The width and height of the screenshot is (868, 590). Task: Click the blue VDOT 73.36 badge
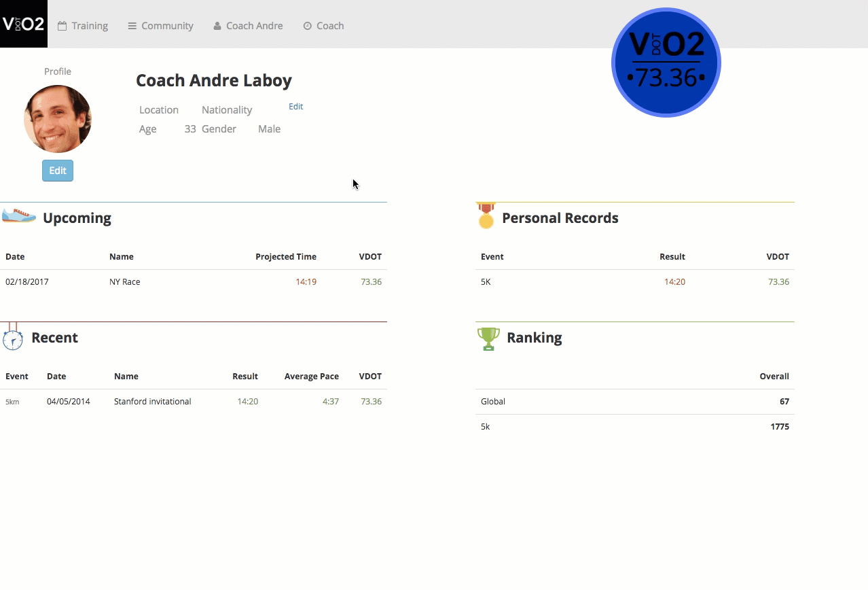(666, 63)
